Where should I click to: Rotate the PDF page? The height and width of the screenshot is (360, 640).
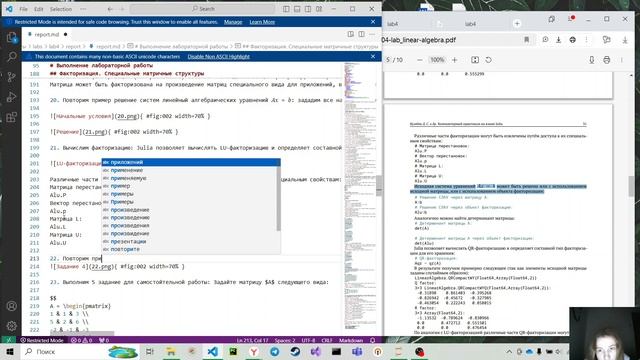[x=489, y=60]
